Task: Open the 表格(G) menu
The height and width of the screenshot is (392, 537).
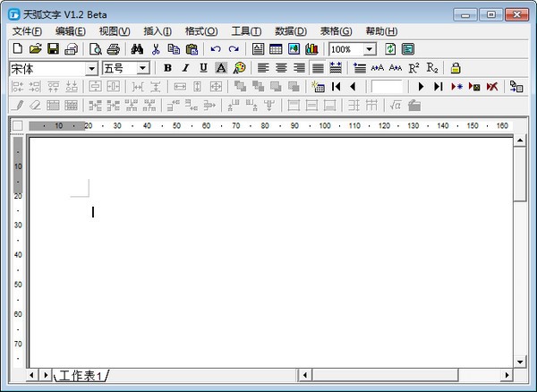Action: (336, 31)
